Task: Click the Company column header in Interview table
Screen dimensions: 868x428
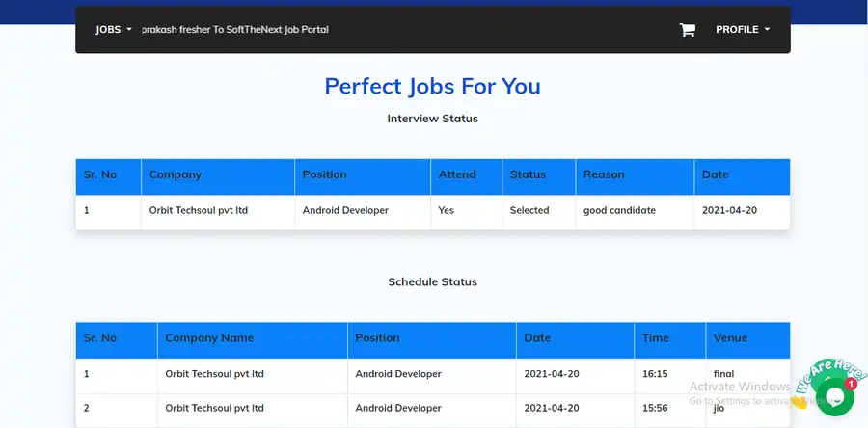Action: [176, 174]
